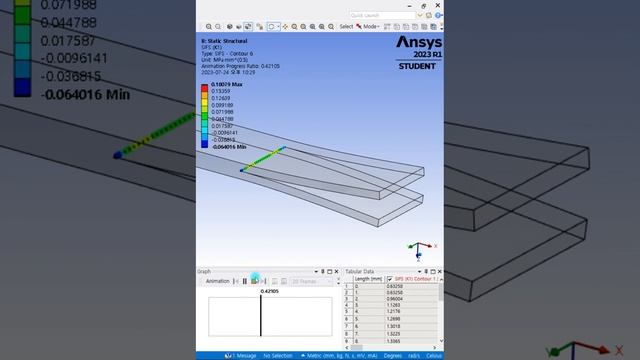Click the first export icon after next-frame button
This screenshot has height=360, width=640.
point(275,281)
